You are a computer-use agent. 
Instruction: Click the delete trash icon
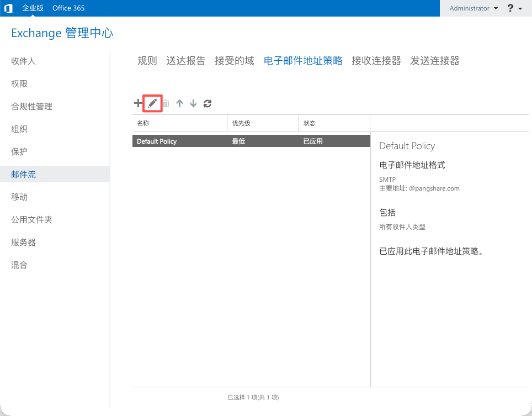click(166, 103)
